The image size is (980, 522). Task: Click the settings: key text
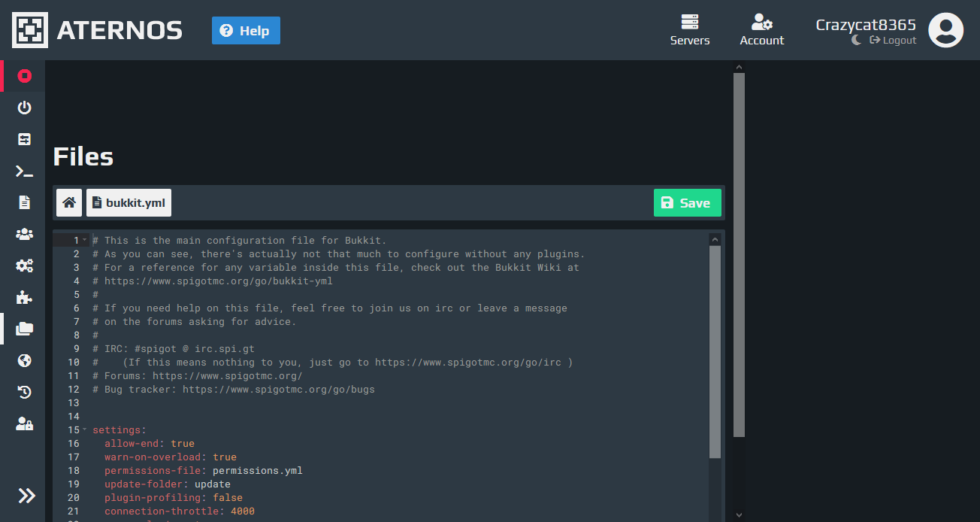[119, 430]
